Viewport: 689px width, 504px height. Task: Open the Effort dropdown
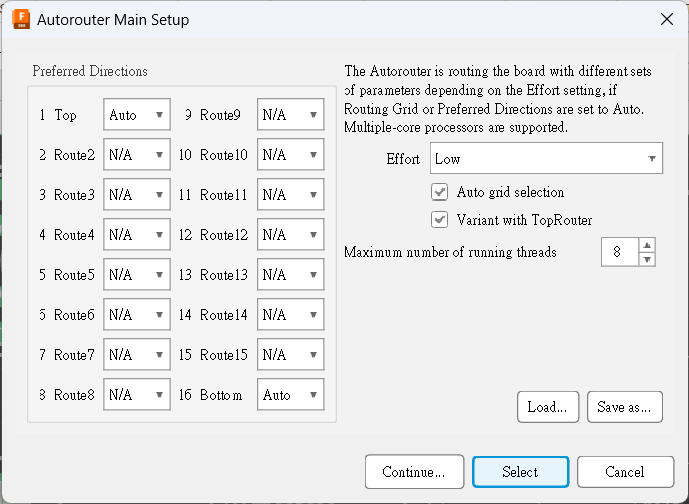[546, 159]
